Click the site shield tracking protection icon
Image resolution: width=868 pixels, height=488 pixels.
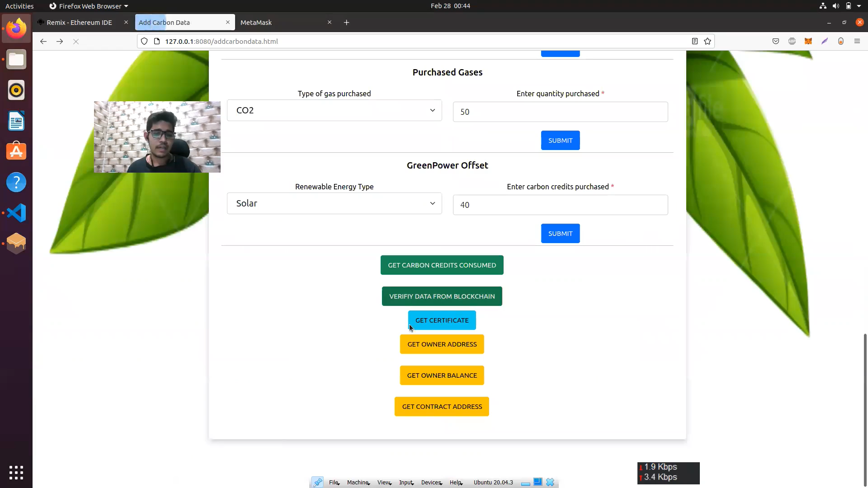point(144,41)
